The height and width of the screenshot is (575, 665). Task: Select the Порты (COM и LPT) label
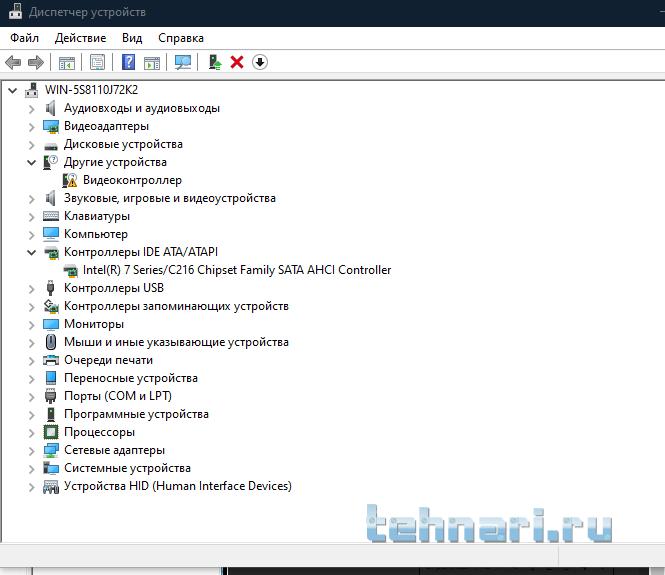coord(117,396)
